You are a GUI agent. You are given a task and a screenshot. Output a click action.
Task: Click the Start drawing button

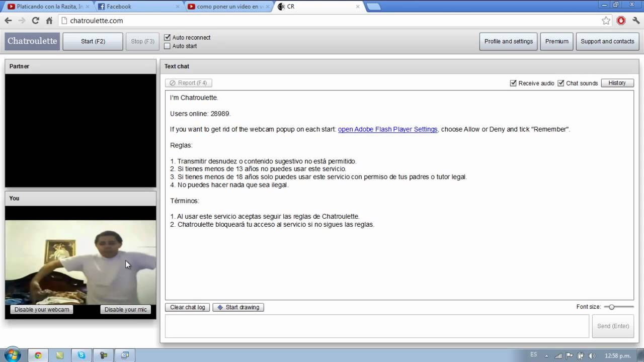click(238, 307)
